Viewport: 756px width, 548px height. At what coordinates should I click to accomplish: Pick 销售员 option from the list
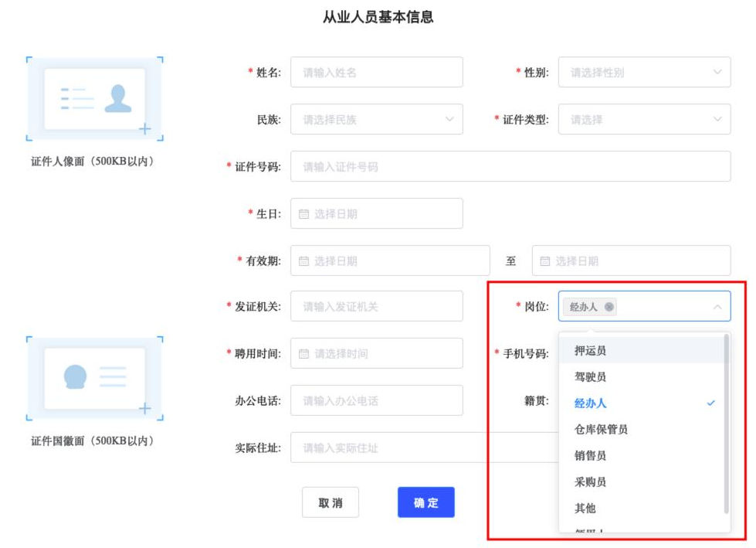click(x=591, y=456)
